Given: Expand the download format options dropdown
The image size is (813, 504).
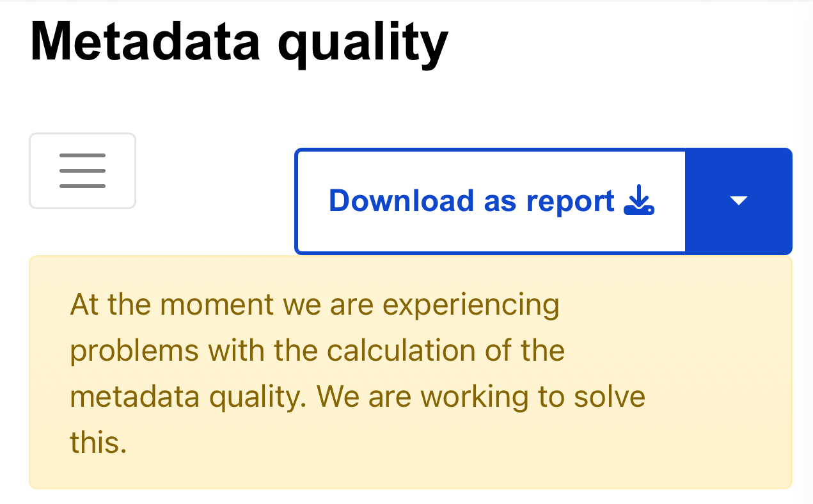Looking at the screenshot, I should [739, 201].
